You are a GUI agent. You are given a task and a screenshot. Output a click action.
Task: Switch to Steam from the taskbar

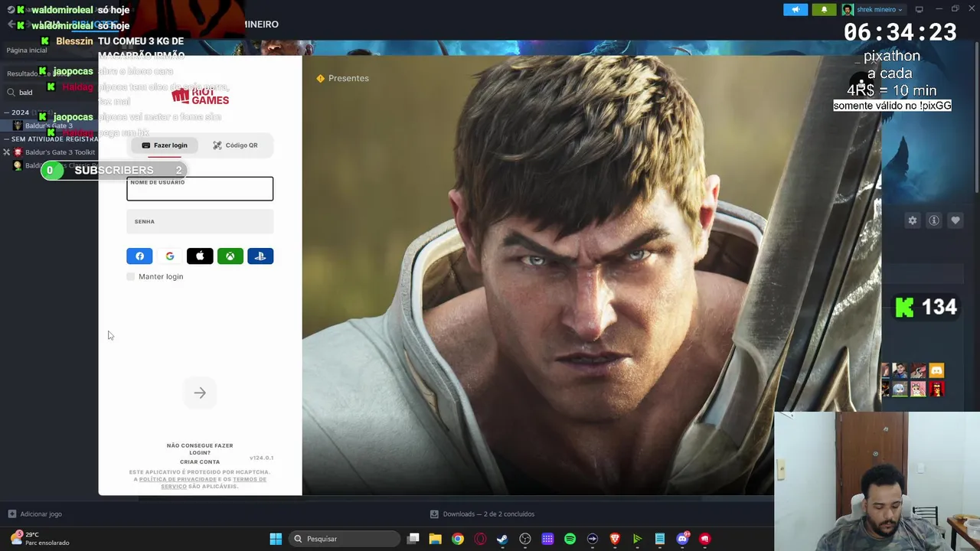click(502, 539)
